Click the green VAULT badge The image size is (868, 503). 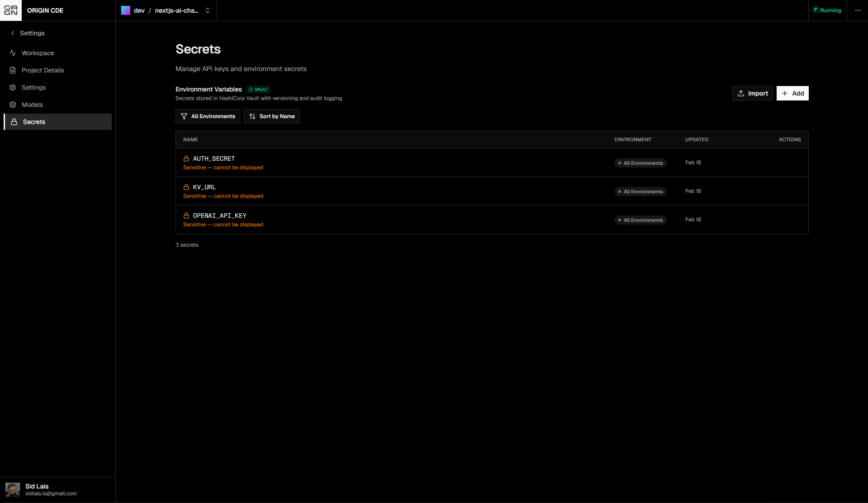(259, 90)
